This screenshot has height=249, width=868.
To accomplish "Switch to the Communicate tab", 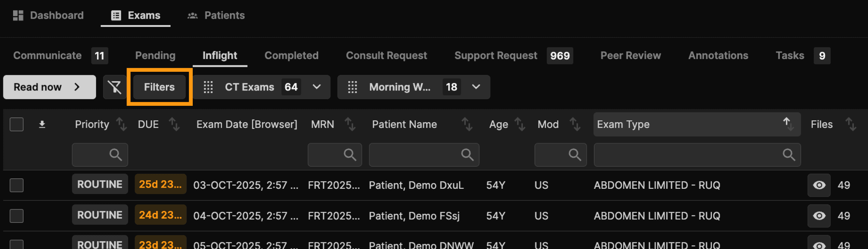I will coord(47,56).
